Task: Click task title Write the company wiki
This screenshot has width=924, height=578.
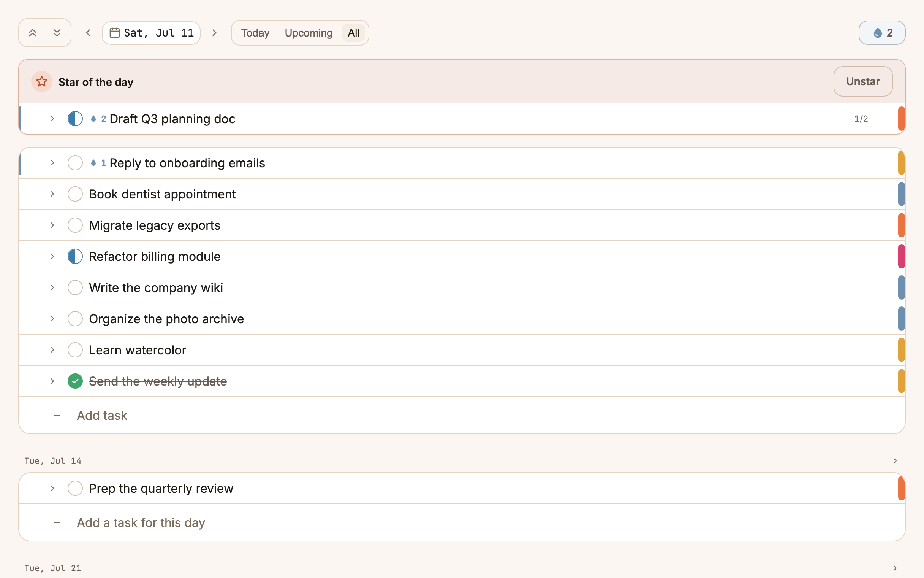Action: [x=156, y=288]
